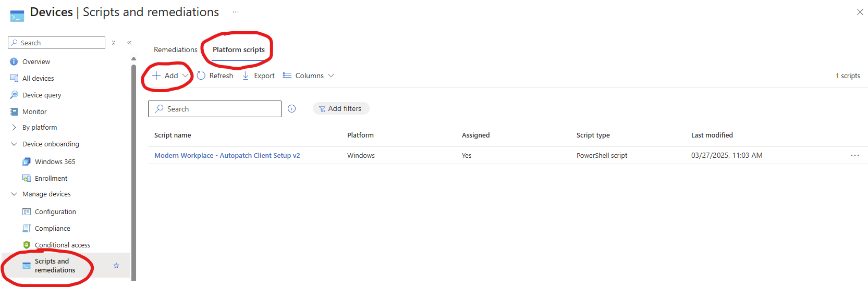
Task: Sort by Assigned column header
Action: pos(475,135)
